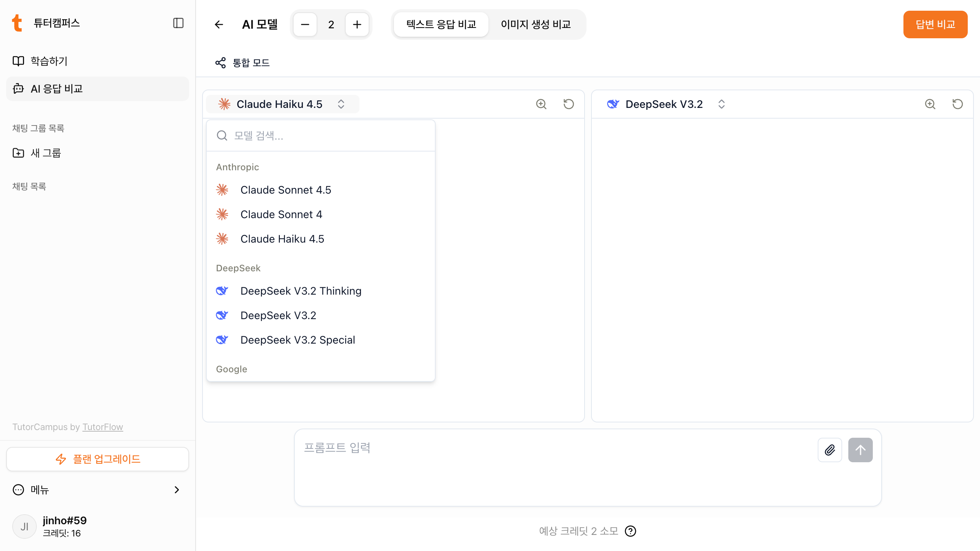Open jinho#59 user profile
The height and width of the screenshot is (551, 980).
(x=98, y=527)
